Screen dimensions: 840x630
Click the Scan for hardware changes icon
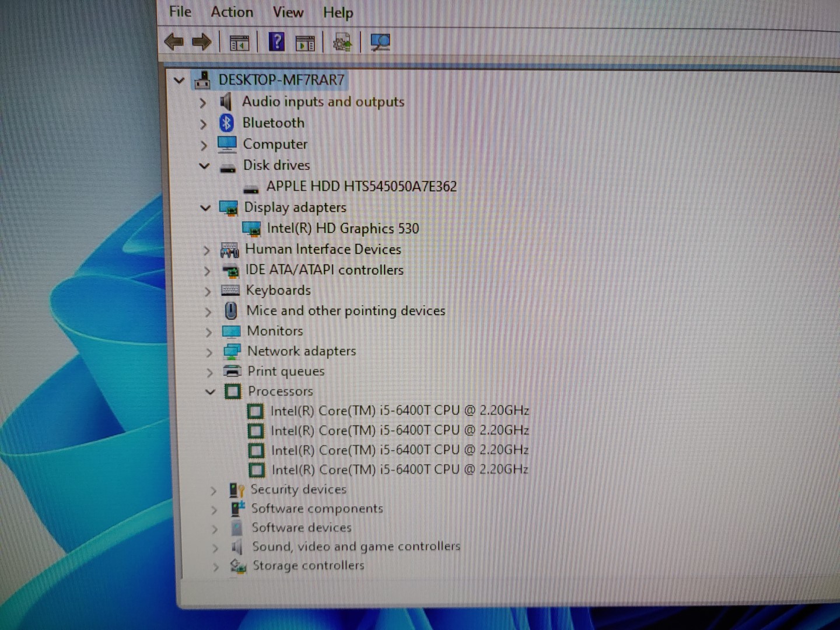[x=380, y=42]
